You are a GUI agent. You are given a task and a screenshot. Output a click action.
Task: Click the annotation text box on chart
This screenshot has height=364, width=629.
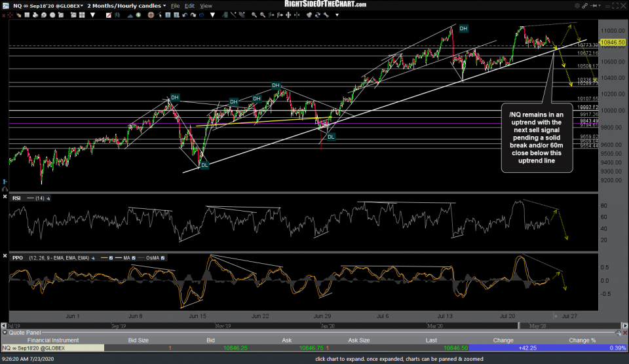click(537, 138)
